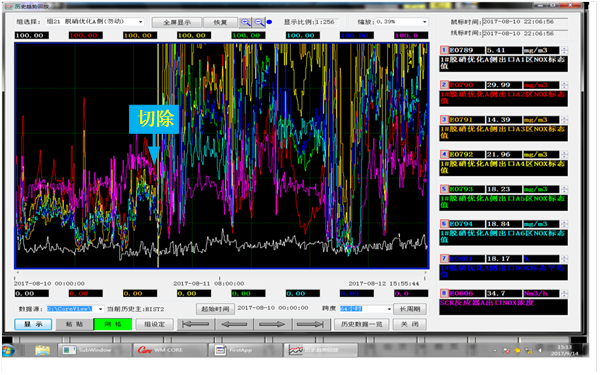Click the 切除 marker label on chart
600x375 pixels.
[154, 119]
